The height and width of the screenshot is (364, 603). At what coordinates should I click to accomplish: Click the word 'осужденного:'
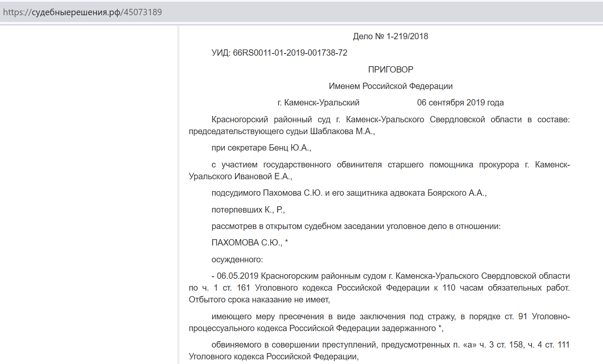click(x=237, y=259)
